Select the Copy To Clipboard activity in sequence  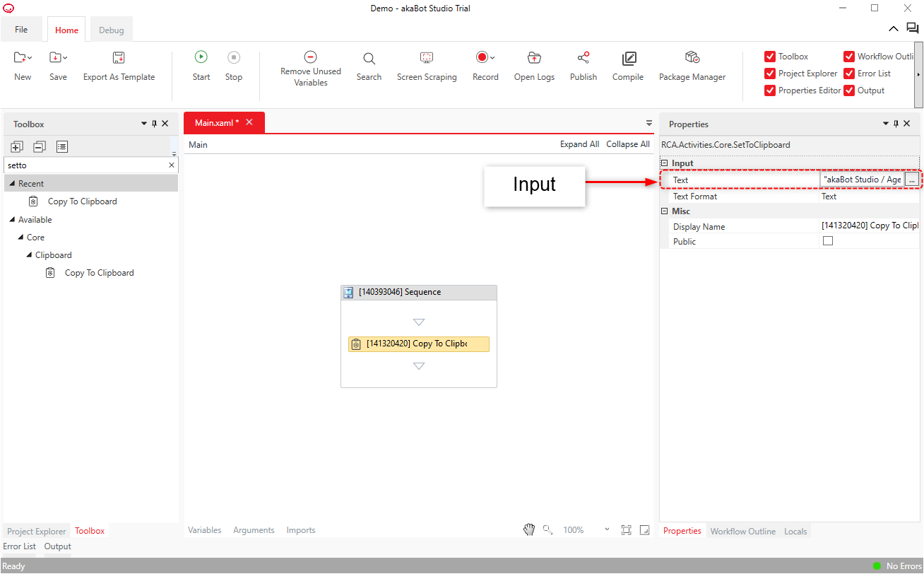pos(419,344)
